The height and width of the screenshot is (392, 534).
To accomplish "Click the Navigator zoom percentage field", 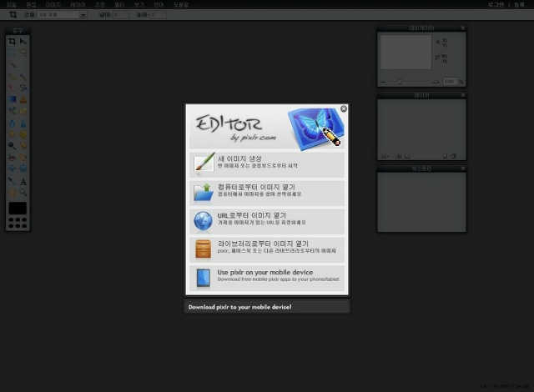I will coord(450,82).
